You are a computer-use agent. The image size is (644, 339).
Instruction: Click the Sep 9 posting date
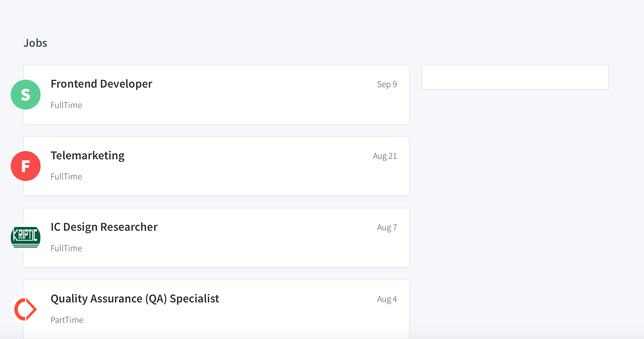pyautogui.click(x=387, y=84)
